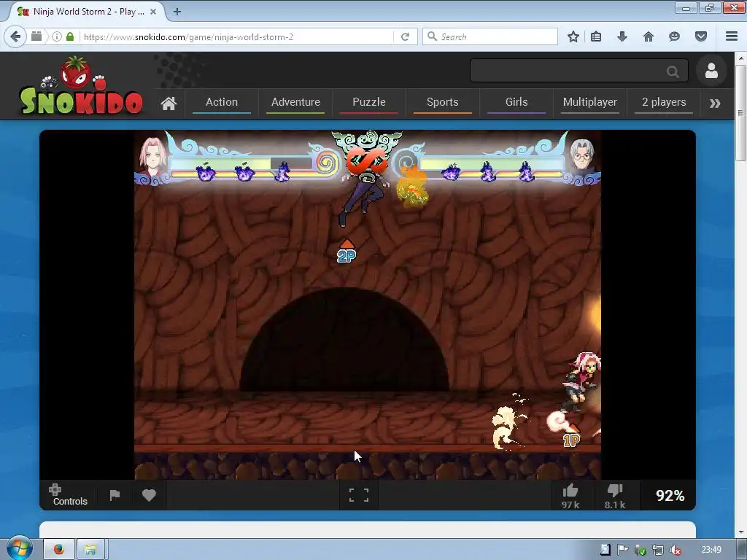Click the site search magnifier icon
Screen dimensions: 747x560
click(x=673, y=71)
